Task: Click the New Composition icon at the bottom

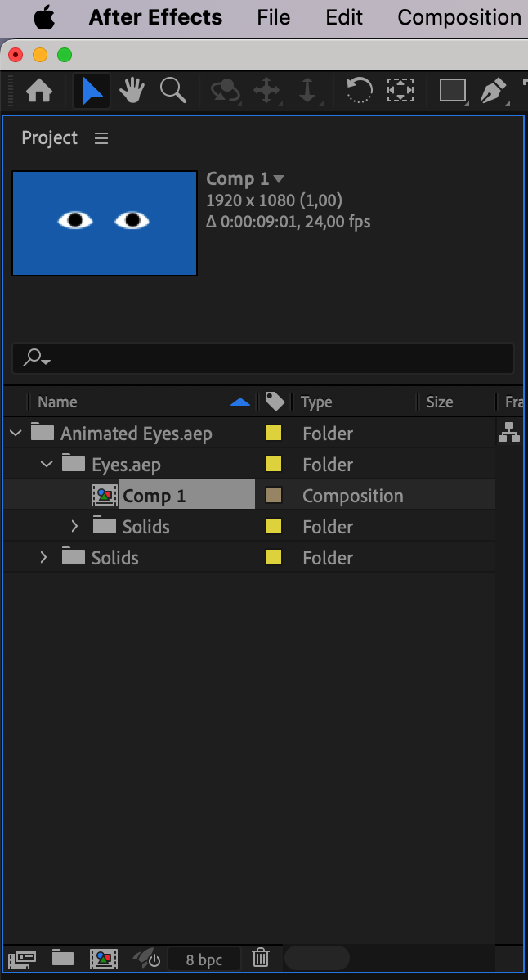Action: point(104,958)
